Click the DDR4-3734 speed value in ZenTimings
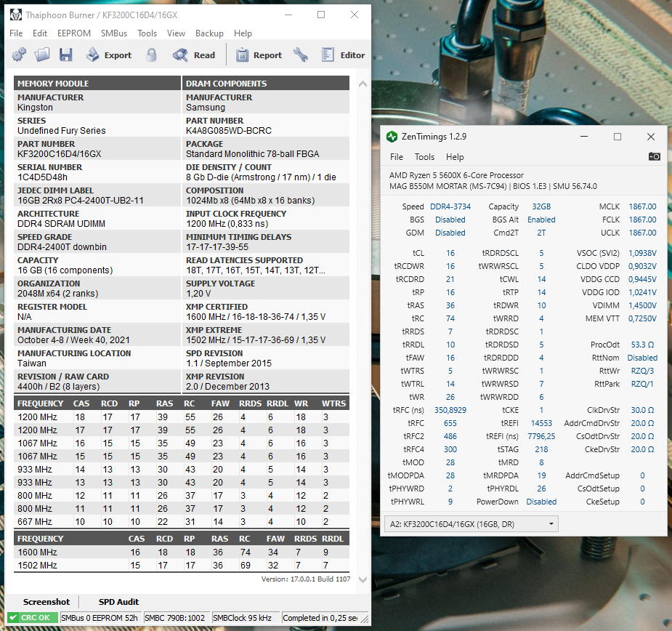Viewport: 672px width, 631px height. tap(450, 206)
